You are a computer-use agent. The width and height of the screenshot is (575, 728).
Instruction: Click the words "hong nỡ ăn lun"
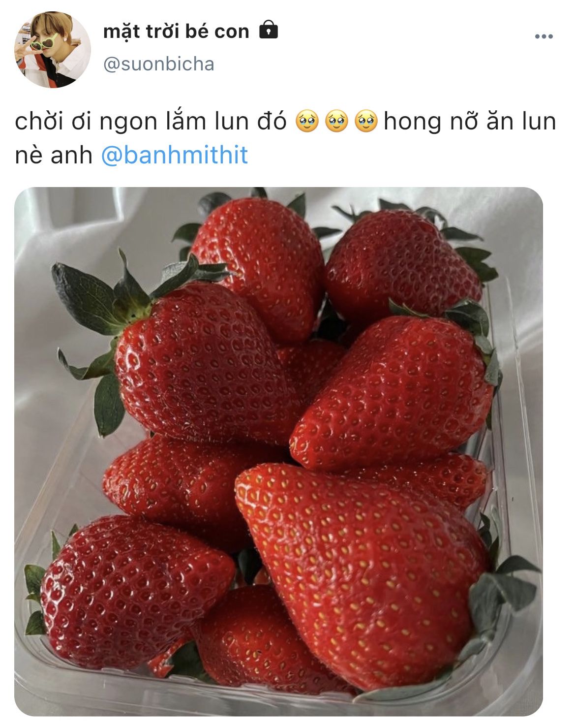click(x=470, y=122)
